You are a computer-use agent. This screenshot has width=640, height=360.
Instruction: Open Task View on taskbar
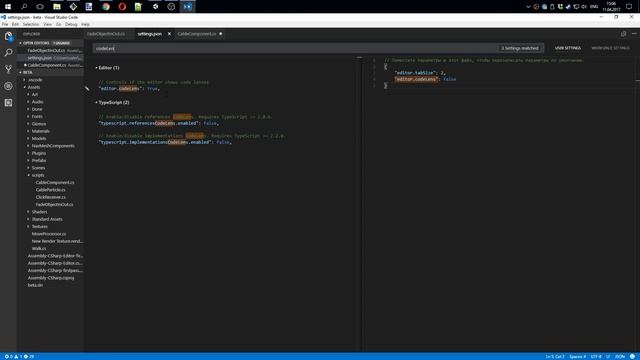click(40, 7)
